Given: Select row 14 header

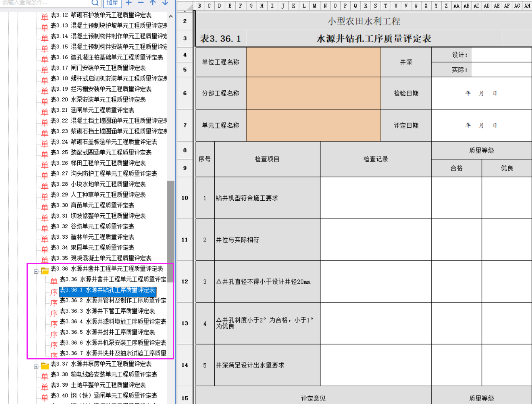Looking at the screenshot, I should pos(185,365).
